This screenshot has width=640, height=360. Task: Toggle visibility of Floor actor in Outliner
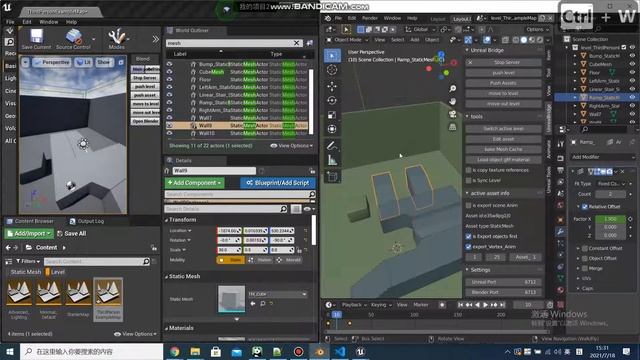click(x=169, y=79)
